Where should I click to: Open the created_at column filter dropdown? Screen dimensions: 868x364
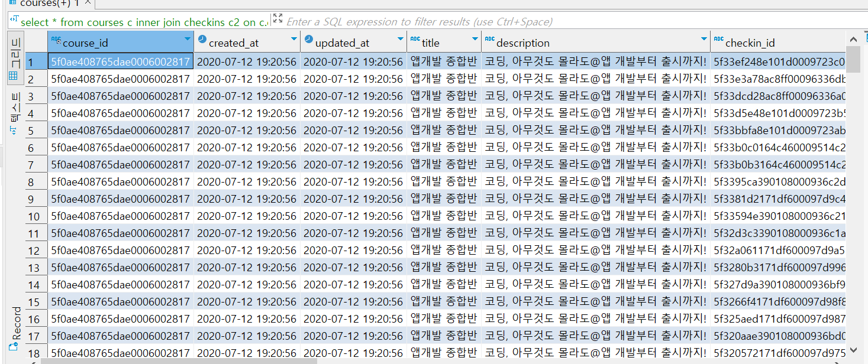pos(294,40)
